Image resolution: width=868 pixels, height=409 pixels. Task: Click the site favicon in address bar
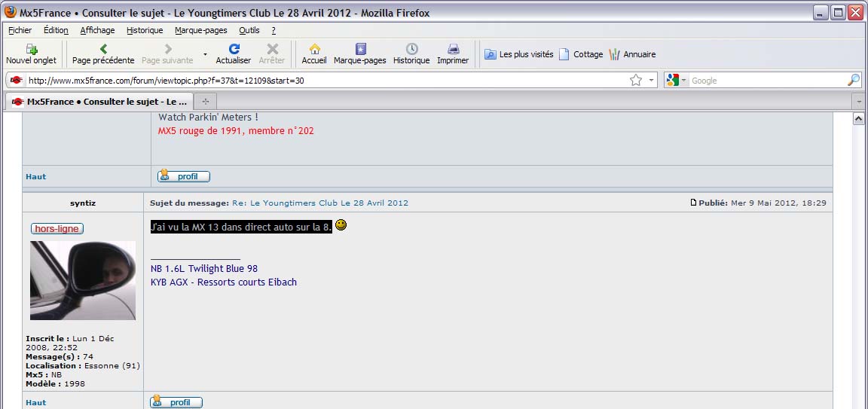[x=16, y=81]
